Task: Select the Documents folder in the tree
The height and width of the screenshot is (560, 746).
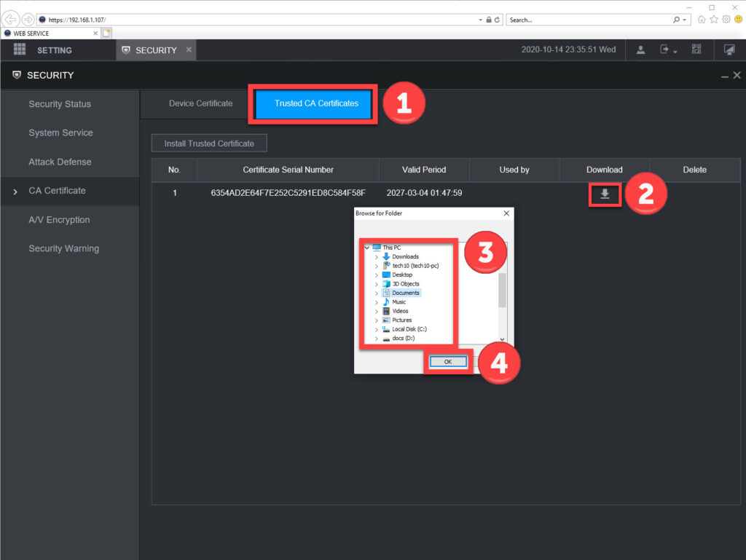Action: click(406, 293)
